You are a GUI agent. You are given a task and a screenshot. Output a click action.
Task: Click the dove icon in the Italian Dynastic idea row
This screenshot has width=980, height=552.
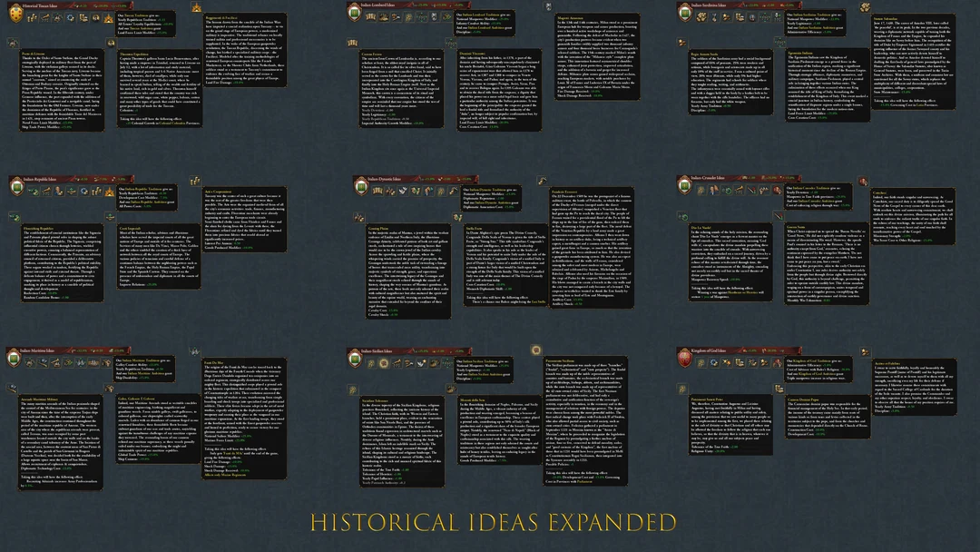coord(402,191)
